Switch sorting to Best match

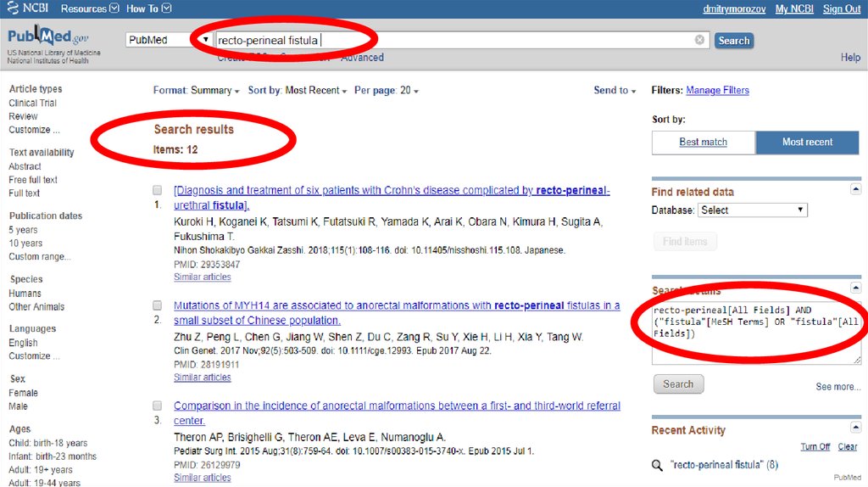[x=703, y=143]
